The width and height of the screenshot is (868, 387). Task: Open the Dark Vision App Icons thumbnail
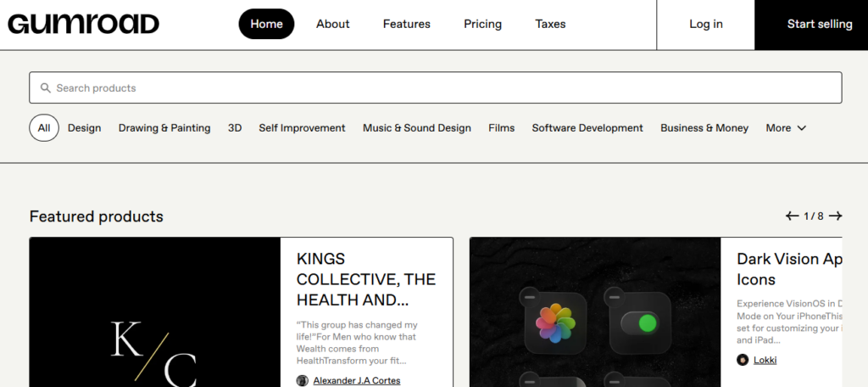595,312
